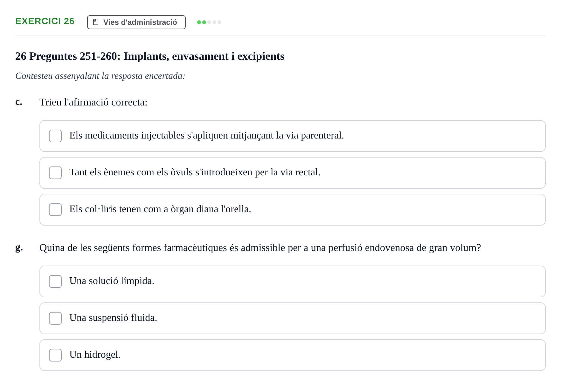Check 'Els medicaments injectables' parenteral option
The height and width of the screenshot is (392, 561).
point(55,136)
